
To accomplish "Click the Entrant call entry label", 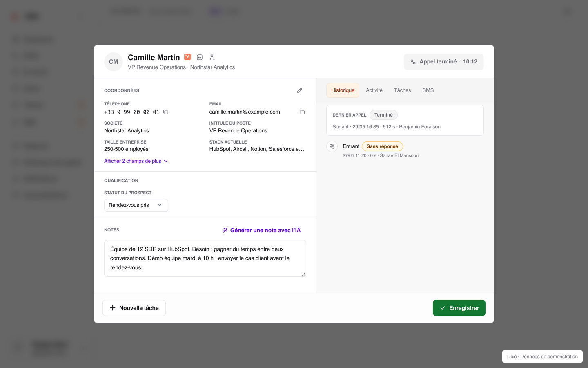I will pyautogui.click(x=351, y=146).
